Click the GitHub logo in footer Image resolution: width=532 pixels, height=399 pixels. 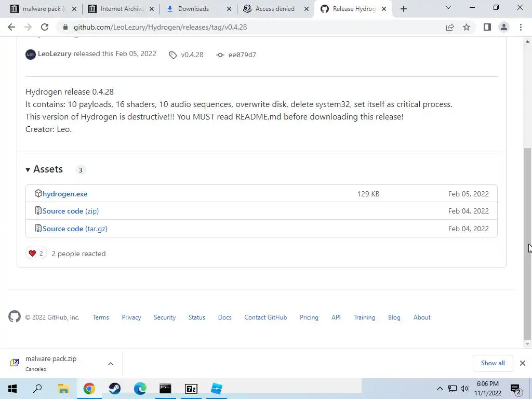[x=15, y=316]
